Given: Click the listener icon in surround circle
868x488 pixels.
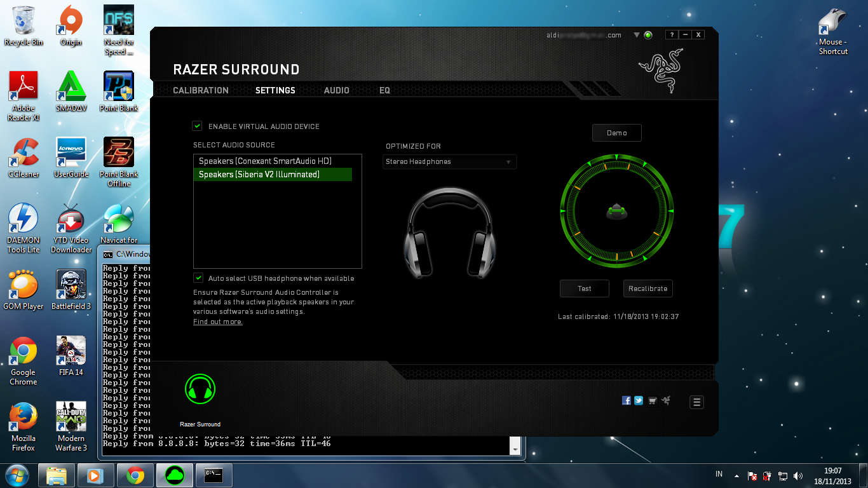Looking at the screenshot, I should (616, 211).
